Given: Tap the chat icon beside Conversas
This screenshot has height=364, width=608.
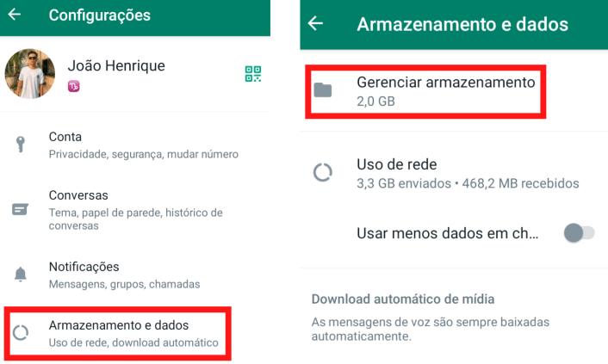Looking at the screenshot, I should (20, 209).
